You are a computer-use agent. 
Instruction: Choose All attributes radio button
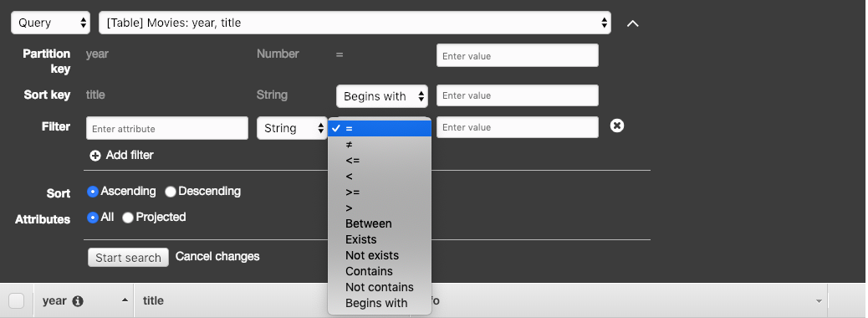(93, 218)
